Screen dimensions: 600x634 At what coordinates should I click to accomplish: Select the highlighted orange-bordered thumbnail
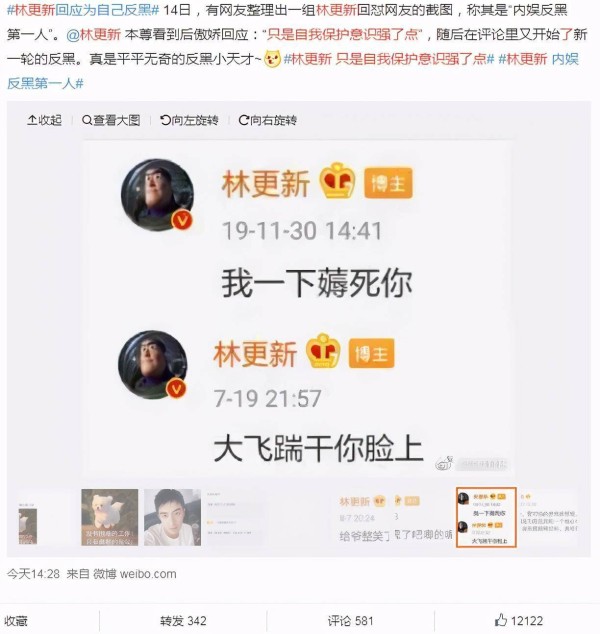click(486, 518)
